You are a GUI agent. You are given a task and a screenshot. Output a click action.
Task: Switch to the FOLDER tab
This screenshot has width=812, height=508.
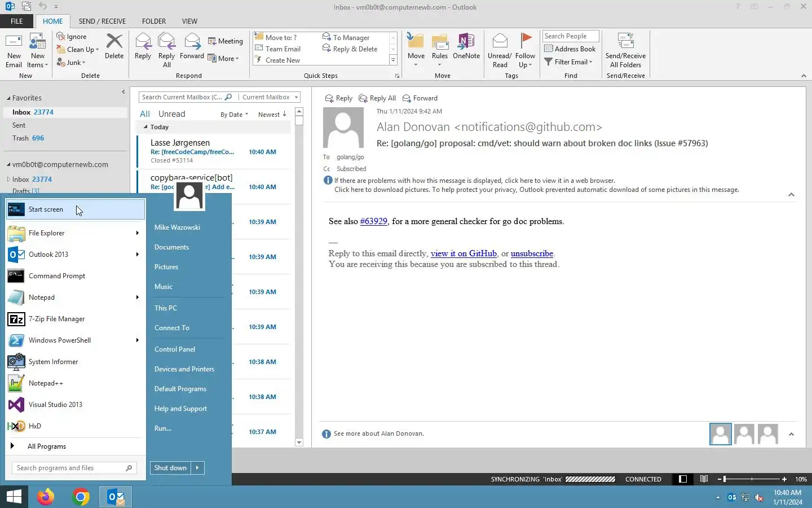[154, 21]
